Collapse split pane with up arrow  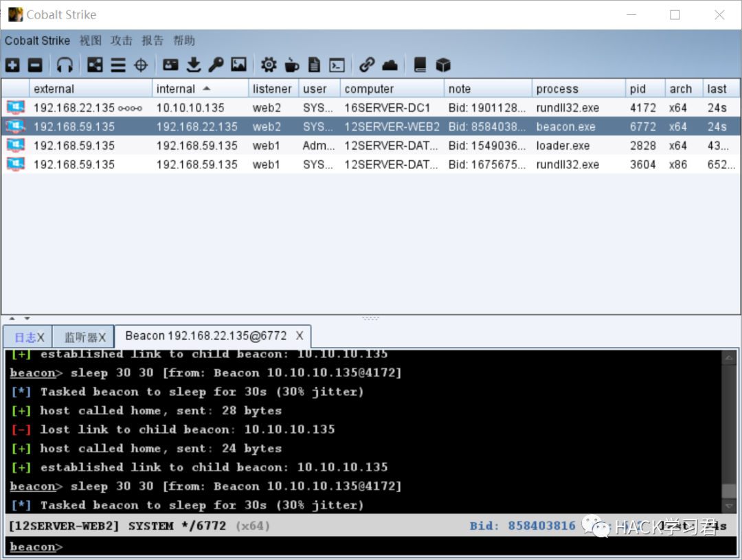[x=12, y=319]
